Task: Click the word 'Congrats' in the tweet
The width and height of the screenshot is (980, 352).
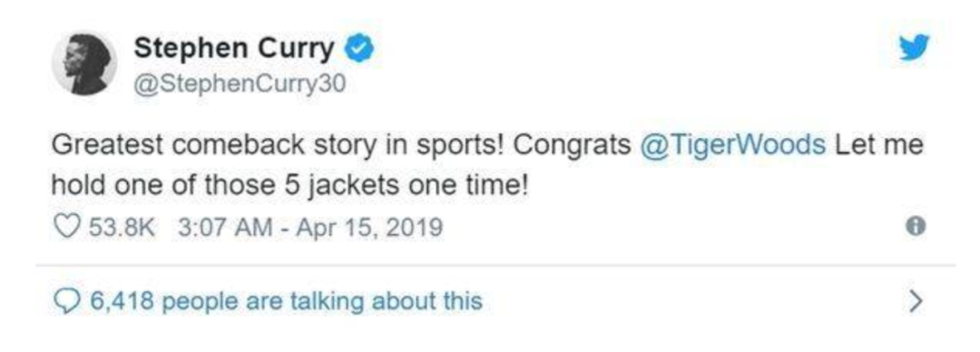Action: pos(572,146)
